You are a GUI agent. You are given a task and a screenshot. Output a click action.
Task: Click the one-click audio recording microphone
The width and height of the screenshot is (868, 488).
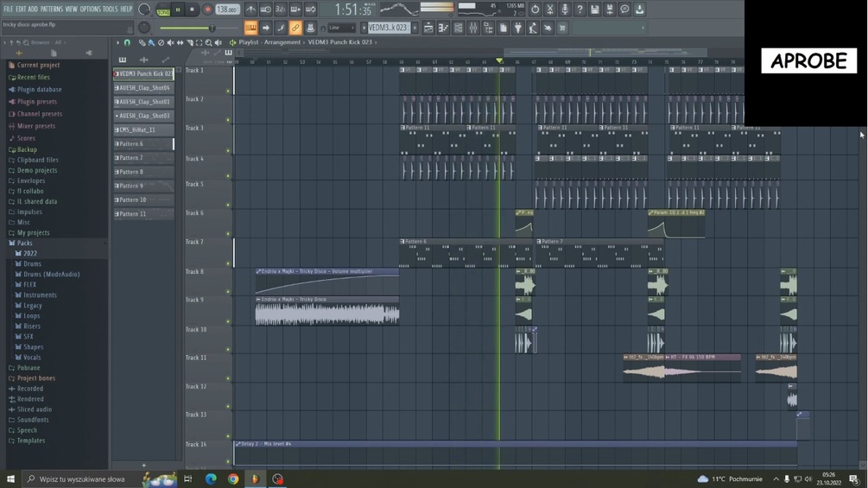click(565, 10)
